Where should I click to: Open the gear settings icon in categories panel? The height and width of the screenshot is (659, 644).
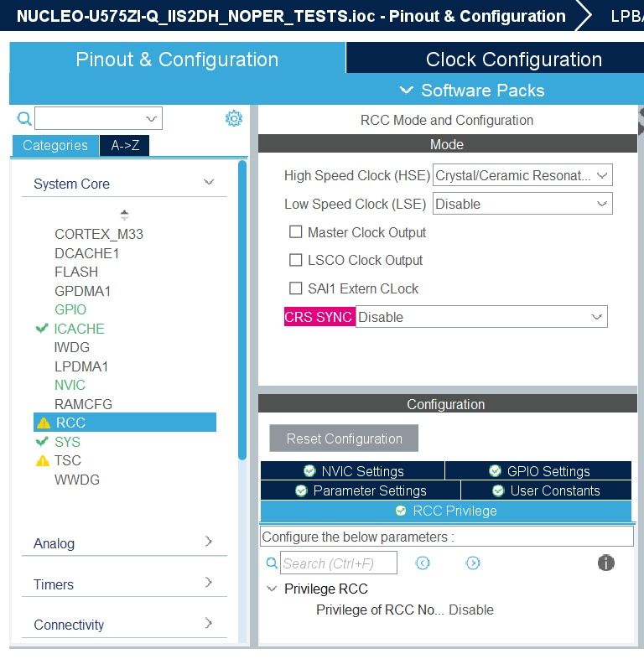(x=234, y=118)
